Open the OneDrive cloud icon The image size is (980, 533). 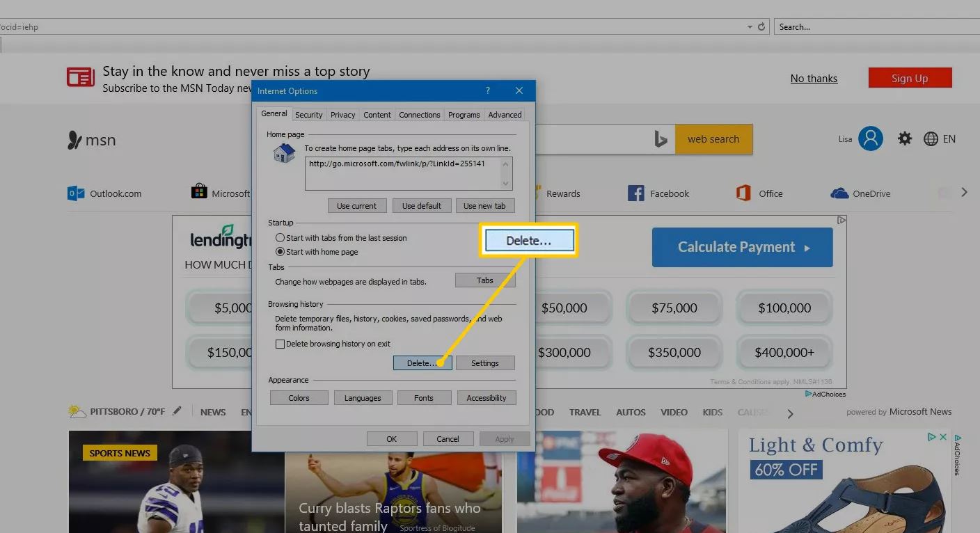tap(839, 193)
